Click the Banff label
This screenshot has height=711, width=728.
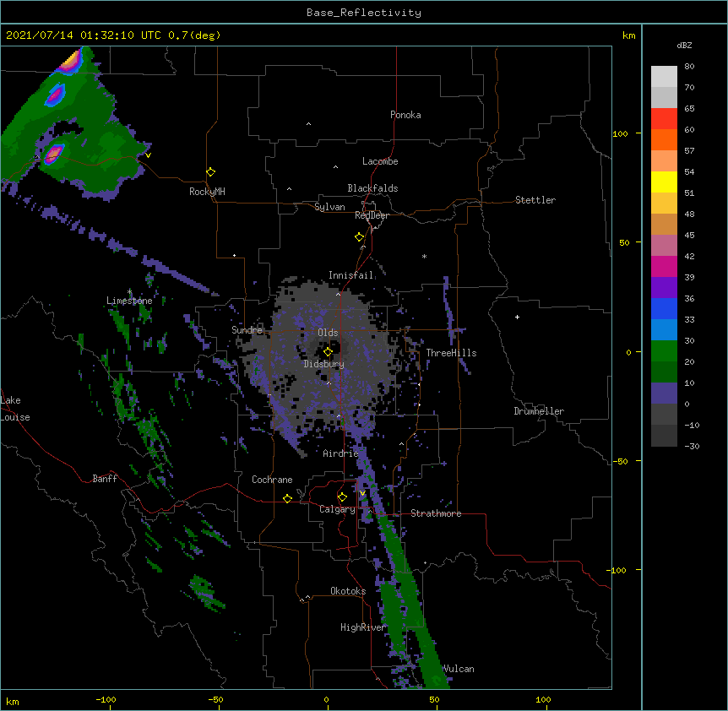[x=105, y=479]
